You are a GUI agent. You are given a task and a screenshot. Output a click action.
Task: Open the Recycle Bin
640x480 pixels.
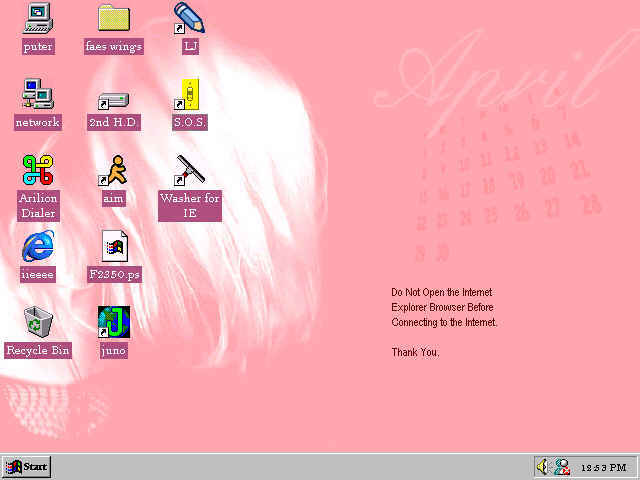[38, 322]
